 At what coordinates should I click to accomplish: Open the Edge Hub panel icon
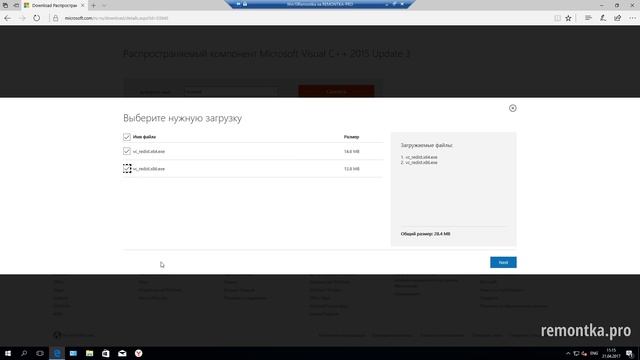click(x=588, y=18)
